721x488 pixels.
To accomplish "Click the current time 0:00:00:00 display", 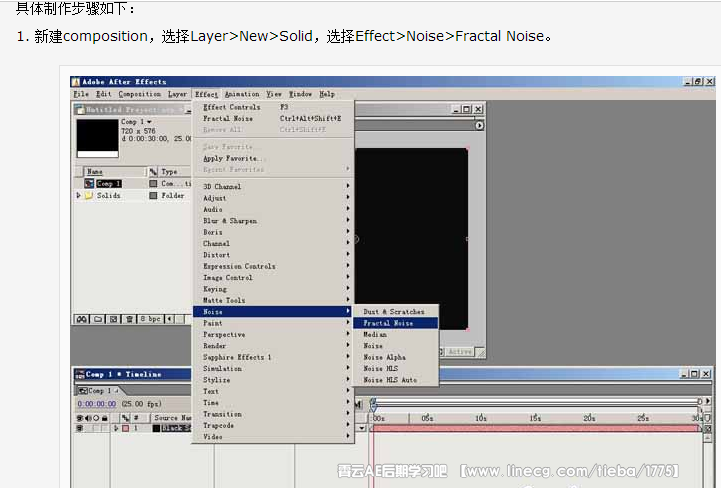I will point(96,404).
